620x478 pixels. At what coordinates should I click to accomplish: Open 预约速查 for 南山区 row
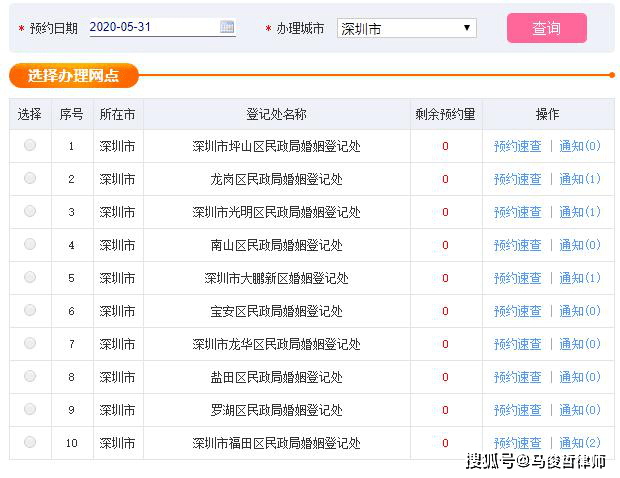point(518,245)
